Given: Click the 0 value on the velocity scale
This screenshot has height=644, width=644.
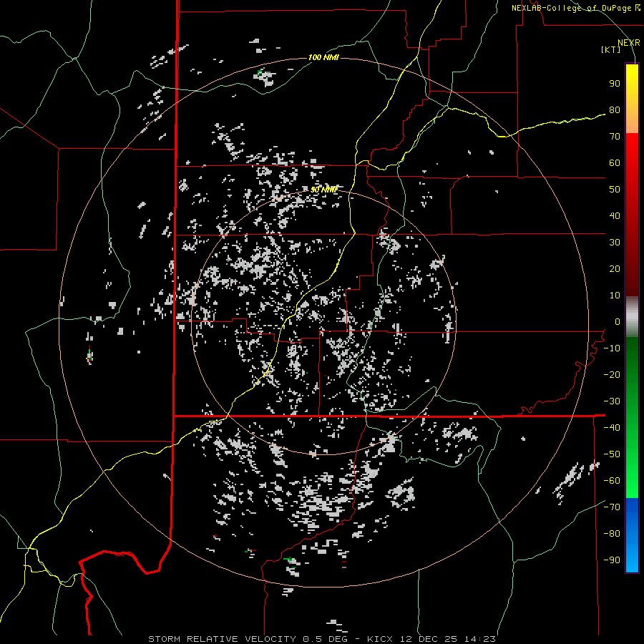Looking at the screenshot, I should (x=618, y=321).
